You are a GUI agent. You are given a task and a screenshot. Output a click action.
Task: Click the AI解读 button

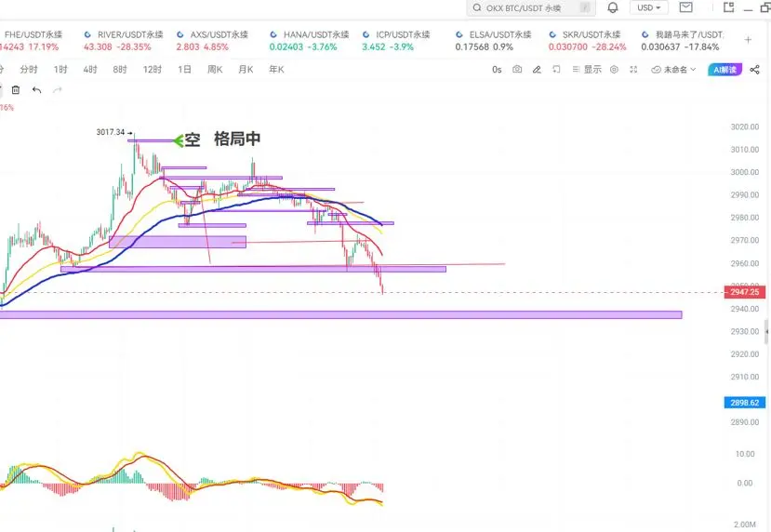click(724, 70)
